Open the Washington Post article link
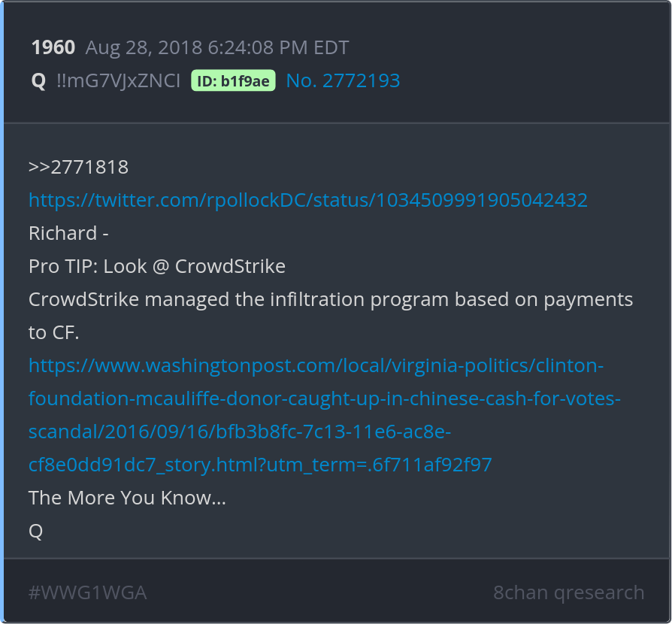The width and height of the screenshot is (672, 624). point(316,398)
